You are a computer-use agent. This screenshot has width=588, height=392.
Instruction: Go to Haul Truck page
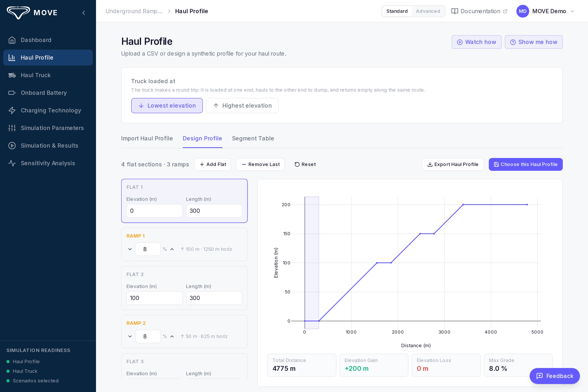pyautogui.click(x=48, y=75)
